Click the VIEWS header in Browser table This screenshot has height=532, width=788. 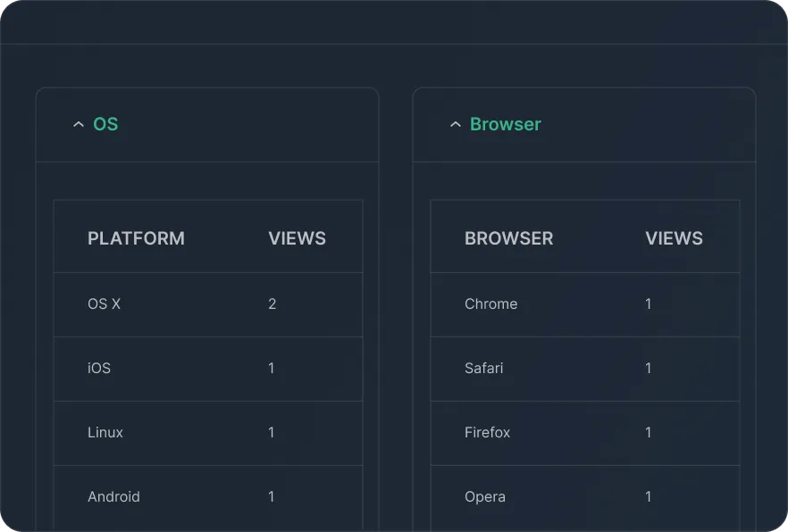pyautogui.click(x=674, y=238)
